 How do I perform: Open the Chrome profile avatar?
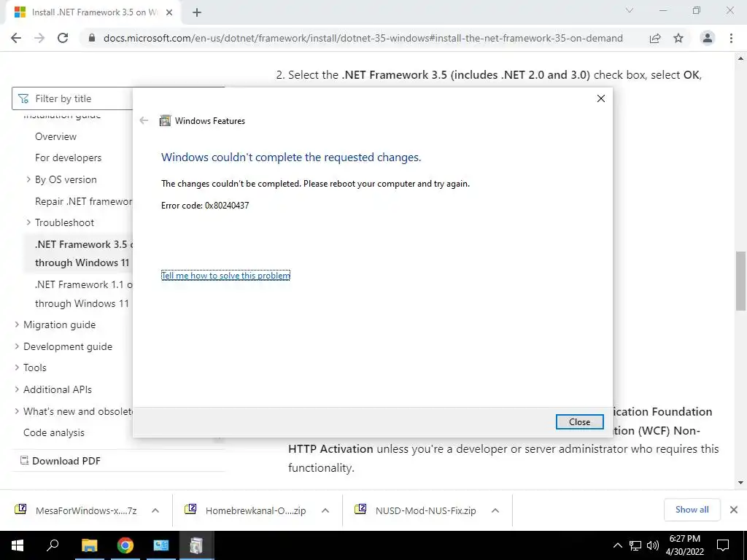click(708, 38)
